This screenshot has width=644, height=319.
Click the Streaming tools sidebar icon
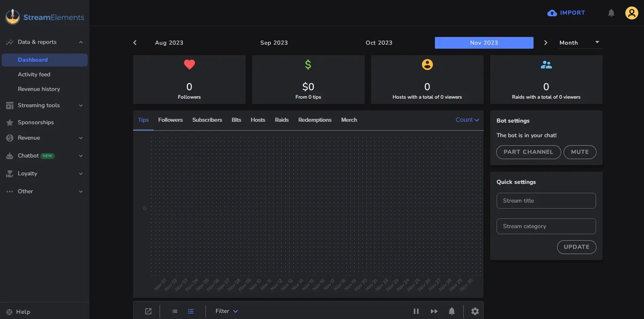tap(10, 106)
